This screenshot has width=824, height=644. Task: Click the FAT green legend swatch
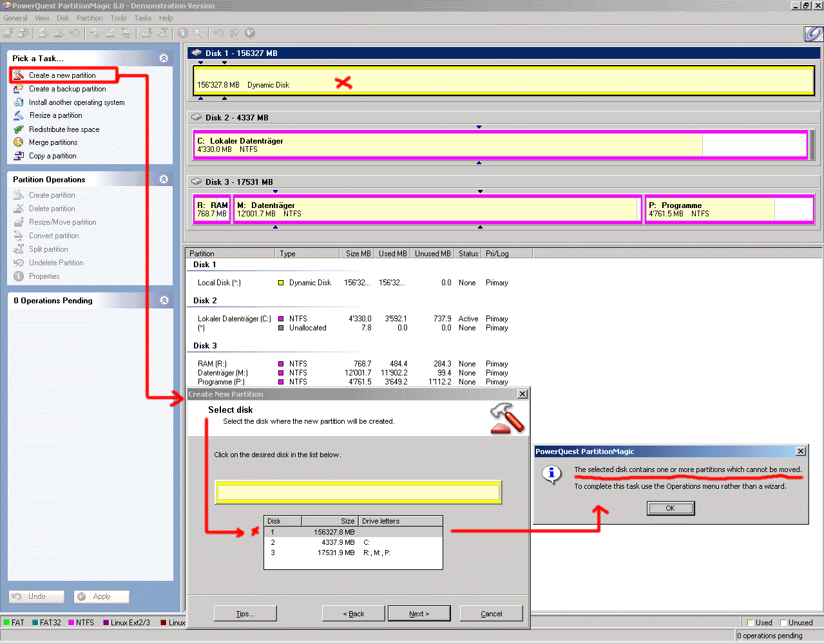[x=6, y=623]
